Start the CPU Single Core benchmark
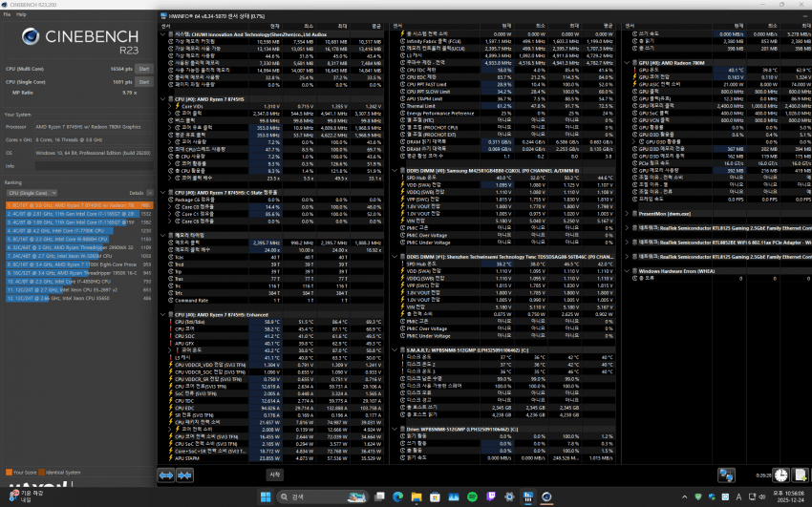The image size is (812, 507). click(x=144, y=82)
